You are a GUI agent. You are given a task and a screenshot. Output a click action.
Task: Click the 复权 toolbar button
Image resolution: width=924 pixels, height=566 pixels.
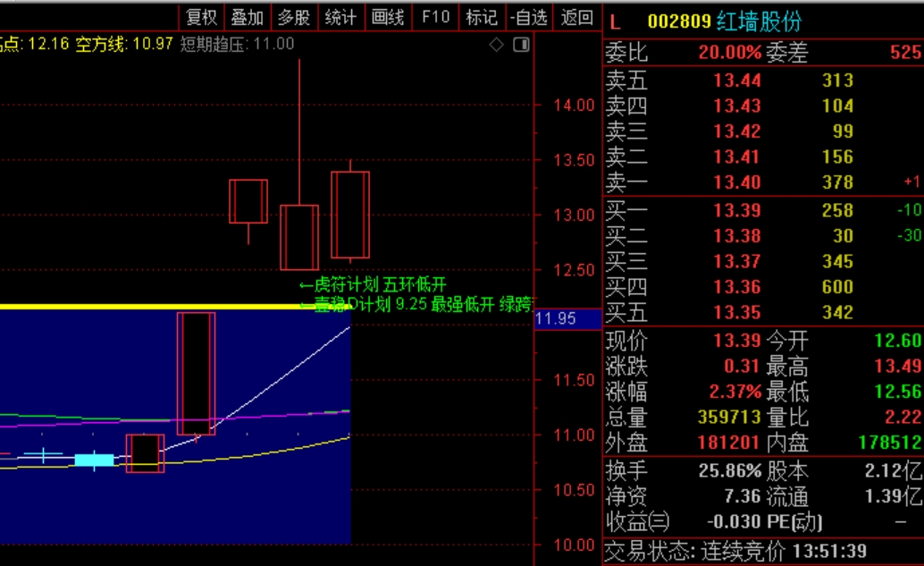202,17
